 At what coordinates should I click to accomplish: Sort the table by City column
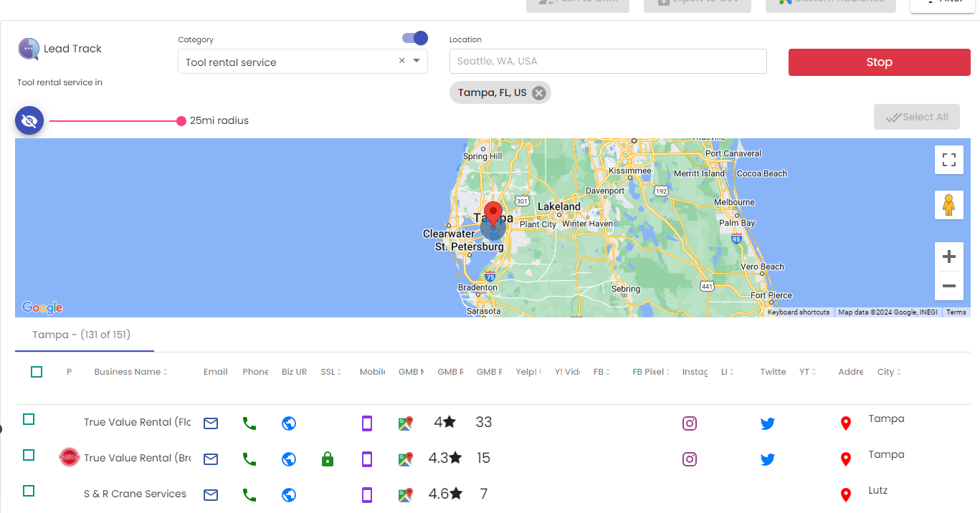click(889, 372)
